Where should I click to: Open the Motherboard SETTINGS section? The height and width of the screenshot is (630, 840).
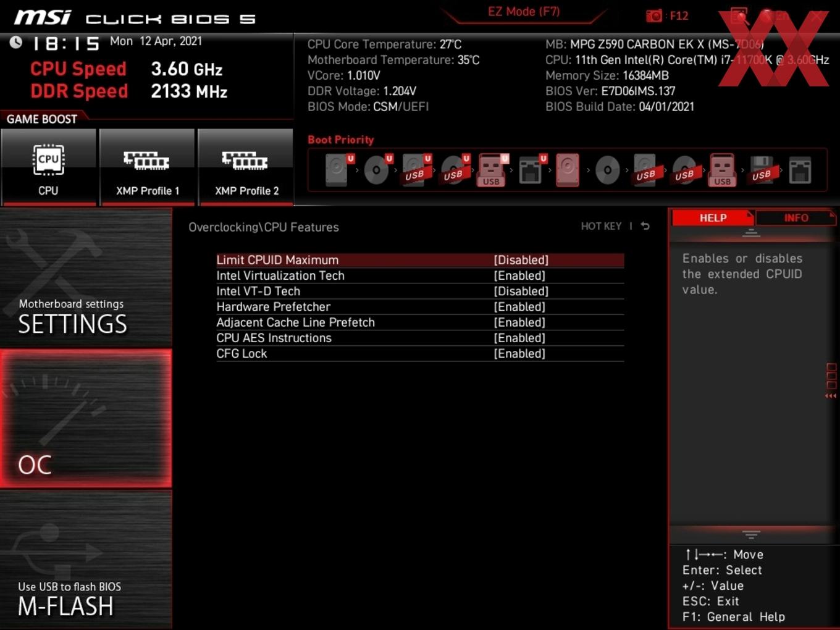pos(86,278)
